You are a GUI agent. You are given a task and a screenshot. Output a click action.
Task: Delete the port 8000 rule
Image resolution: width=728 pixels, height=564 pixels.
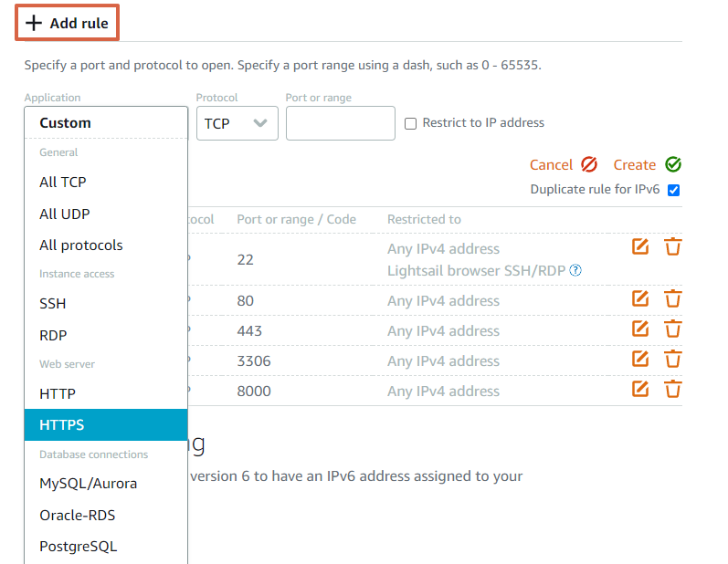pyautogui.click(x=673, y=389)
